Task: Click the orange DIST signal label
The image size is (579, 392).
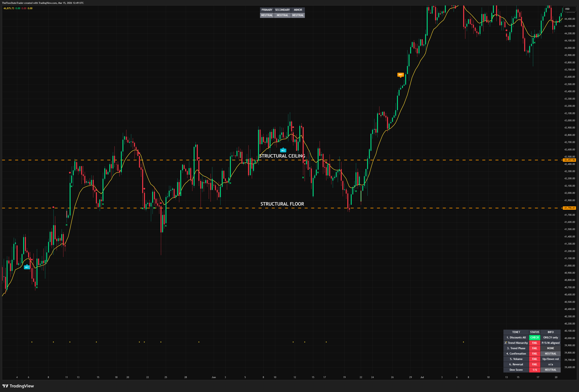Action: pyautogui.click(x=400, y=75)
